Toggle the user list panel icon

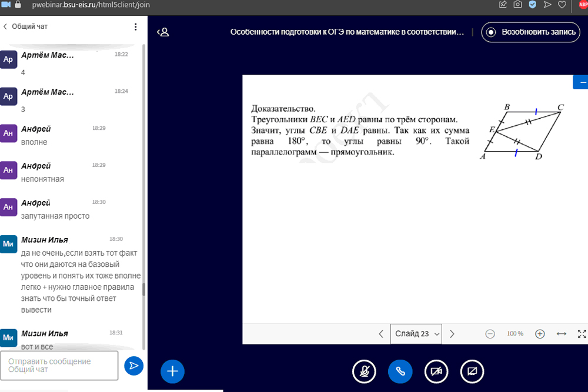tap(163, 32)
